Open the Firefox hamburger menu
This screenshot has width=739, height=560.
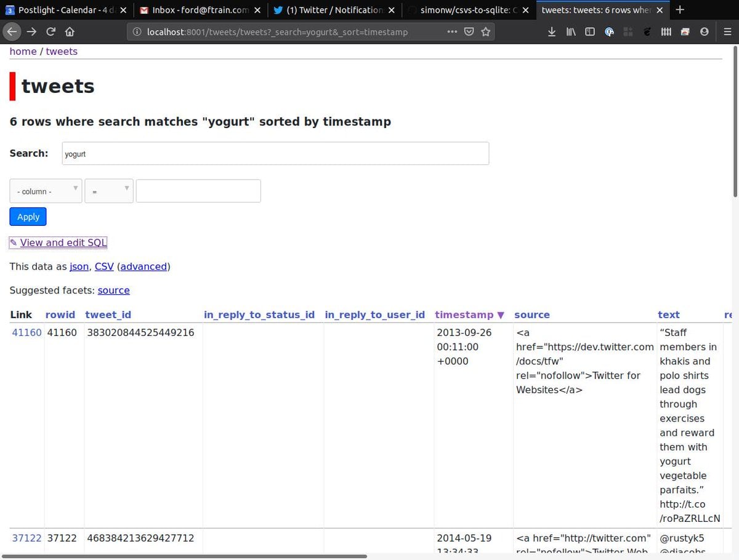(x=727, y=32)
